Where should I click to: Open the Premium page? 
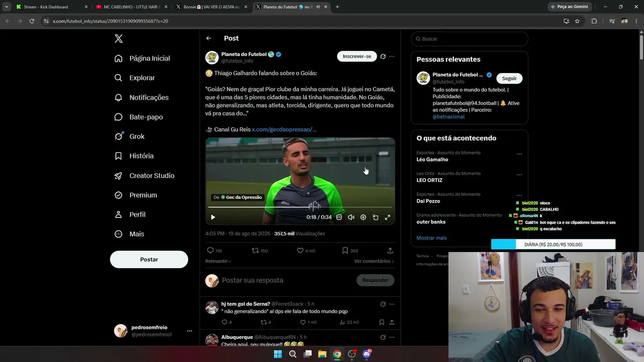coord(136,195)
